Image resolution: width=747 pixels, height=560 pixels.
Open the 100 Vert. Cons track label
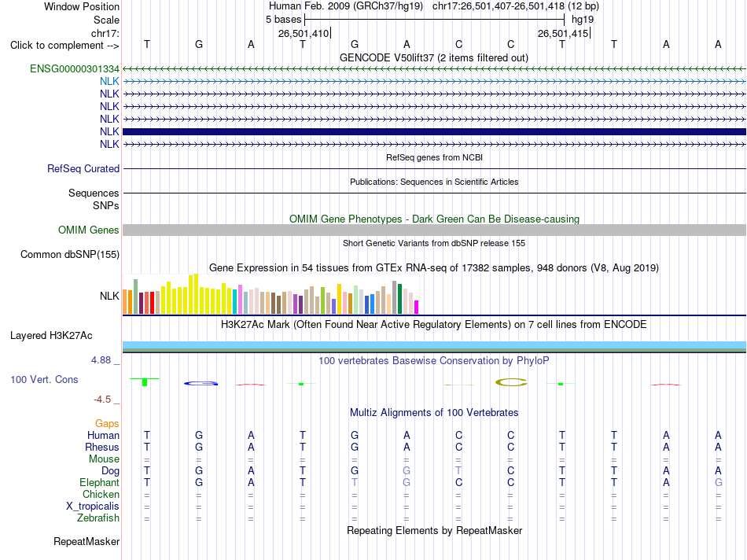[44, 379]
